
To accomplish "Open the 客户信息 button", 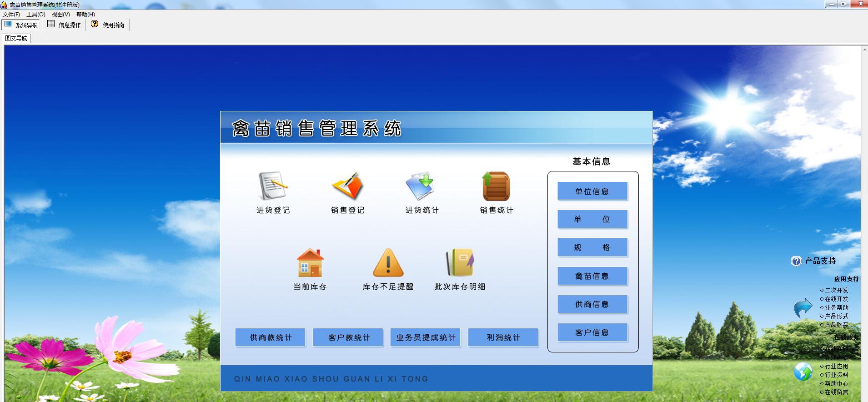I will 592,332.
